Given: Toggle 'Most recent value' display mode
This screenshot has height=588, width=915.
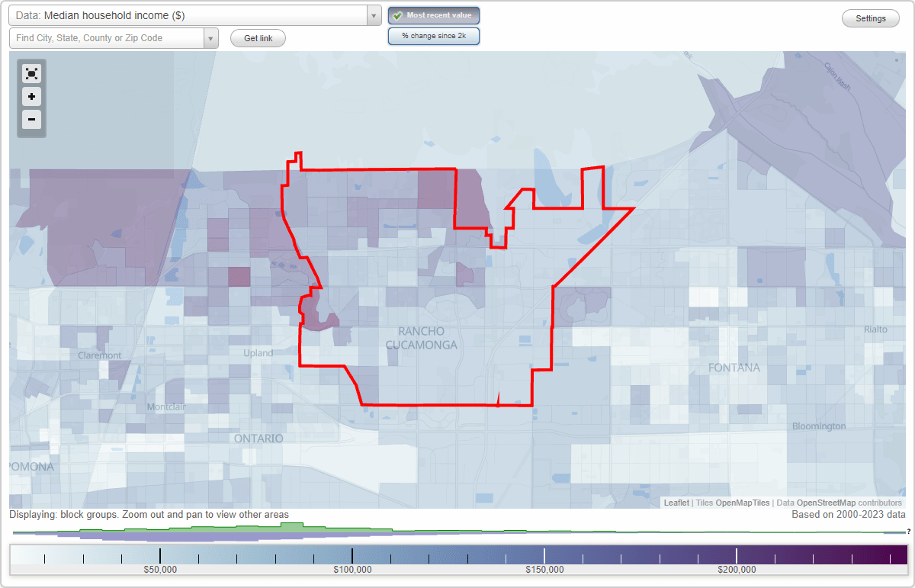Looking at the screenshot, I should tap(433, 14).
